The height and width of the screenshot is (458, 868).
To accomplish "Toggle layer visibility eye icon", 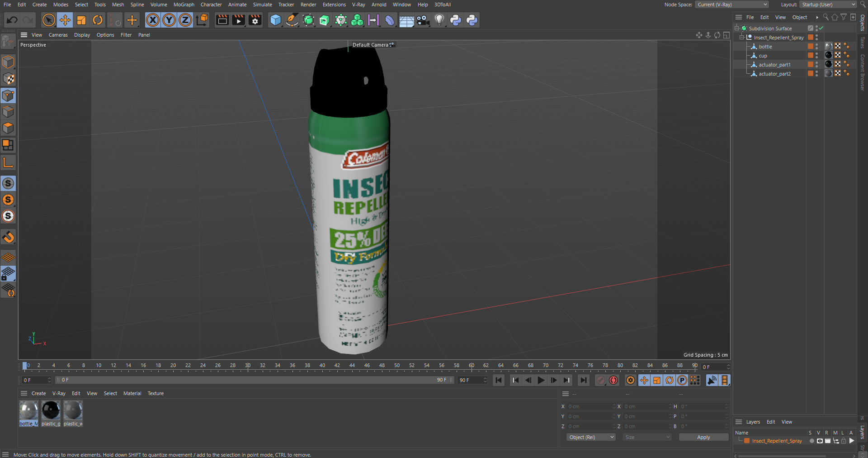I will click(x=820, y=441).
